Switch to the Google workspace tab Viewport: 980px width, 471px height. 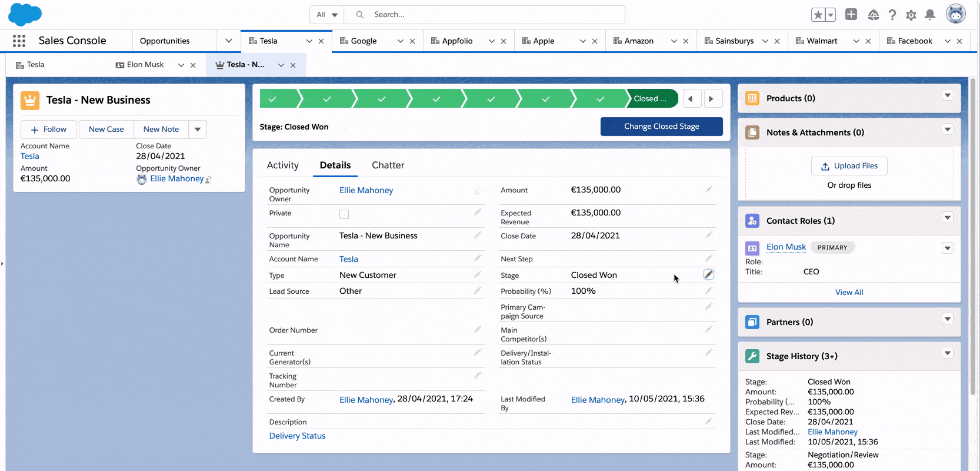(364, 41)
